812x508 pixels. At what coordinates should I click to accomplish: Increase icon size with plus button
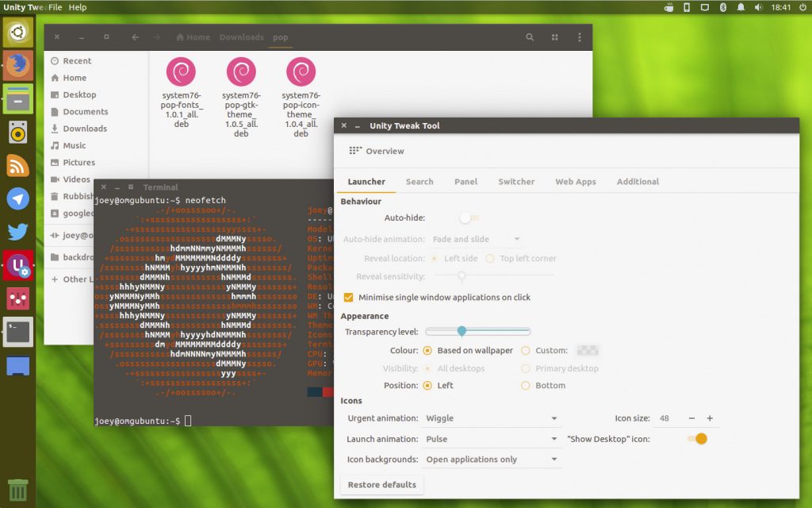pyautogui.click(x=710, y=418)
